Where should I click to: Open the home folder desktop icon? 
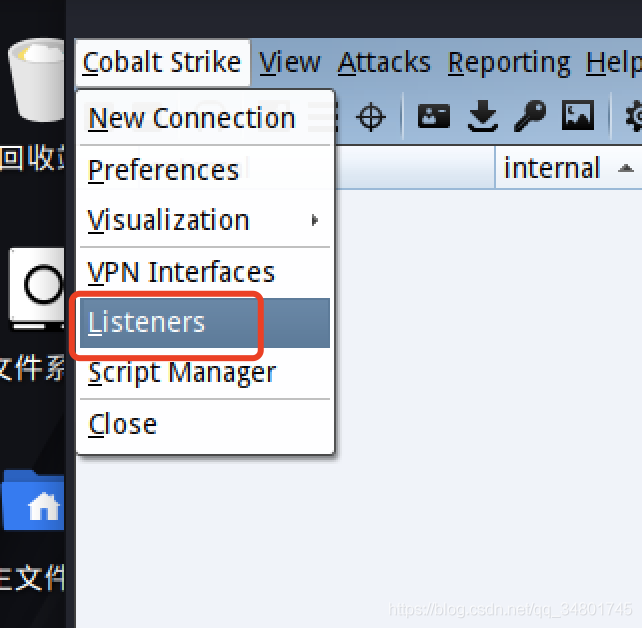[x=33, y=500]
